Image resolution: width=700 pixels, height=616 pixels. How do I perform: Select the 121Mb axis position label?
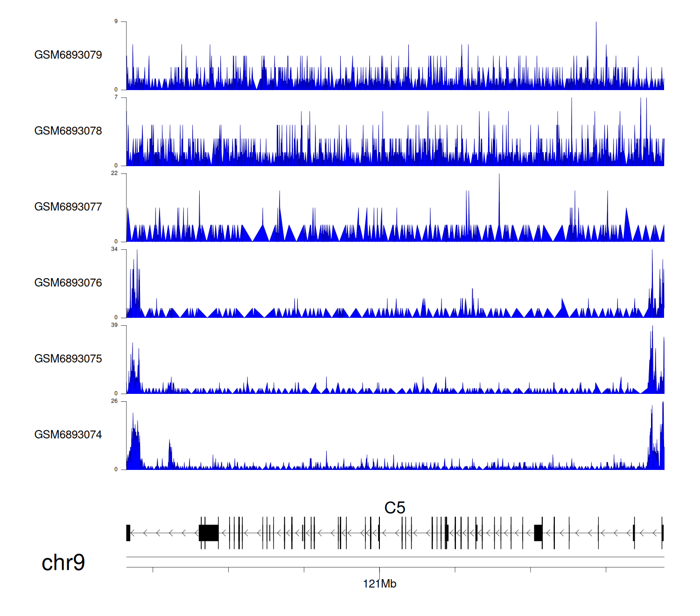click(x=379, y=584)
